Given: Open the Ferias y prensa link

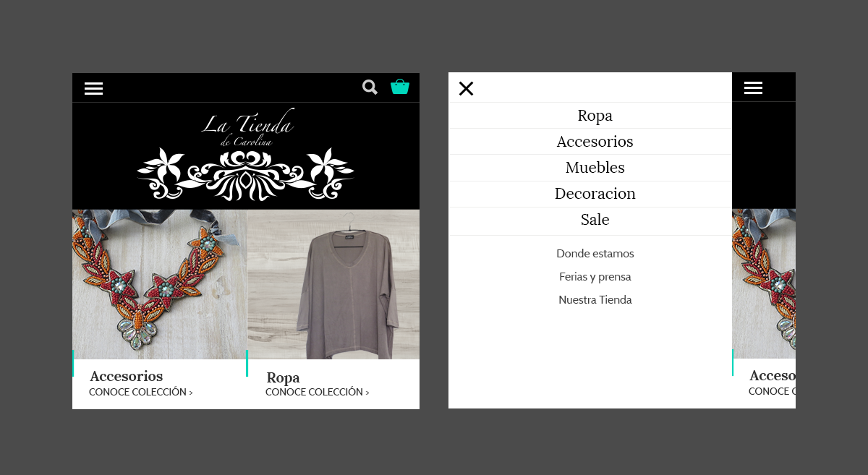Looking at the screenshot, I should point(595,277).
